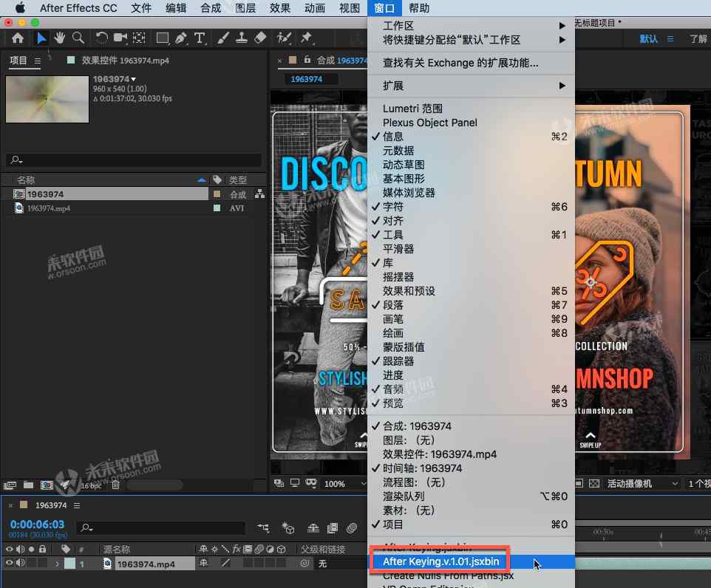Image resolution: width=711 pixels, height=588 pixels.
Task: Toggle the lock on the composition viewer tab
Action: 307,60
